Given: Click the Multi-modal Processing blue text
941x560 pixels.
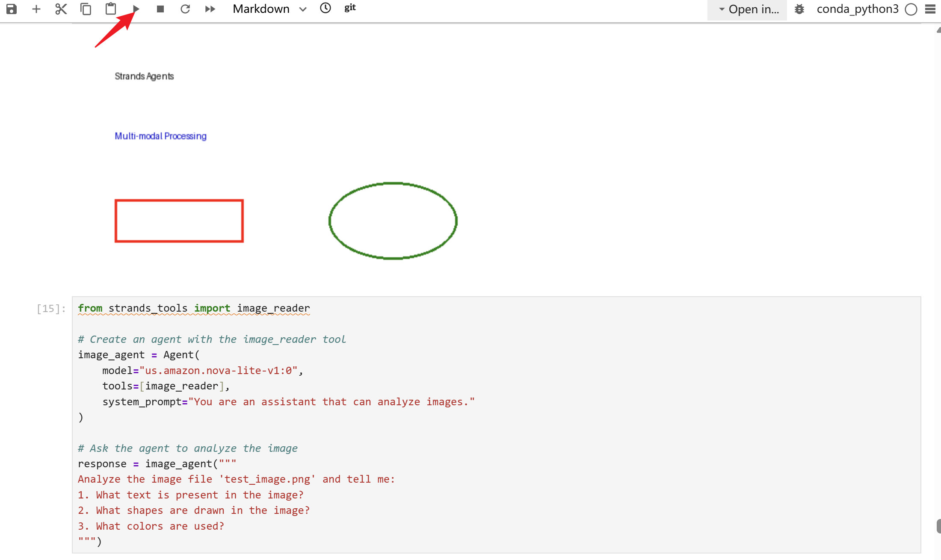Looking at the screenshot, I should [160, 136].
